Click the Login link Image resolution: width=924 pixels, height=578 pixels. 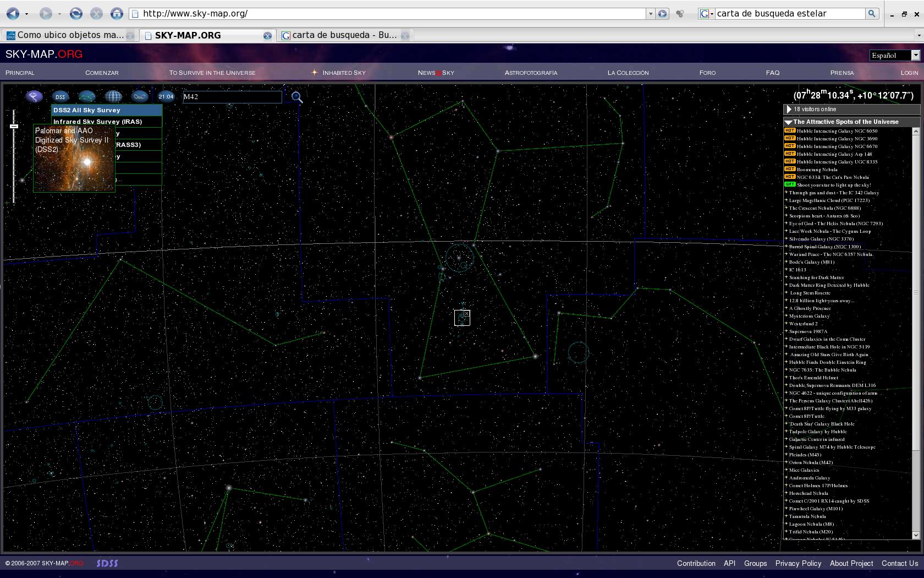tap(909, 73)
